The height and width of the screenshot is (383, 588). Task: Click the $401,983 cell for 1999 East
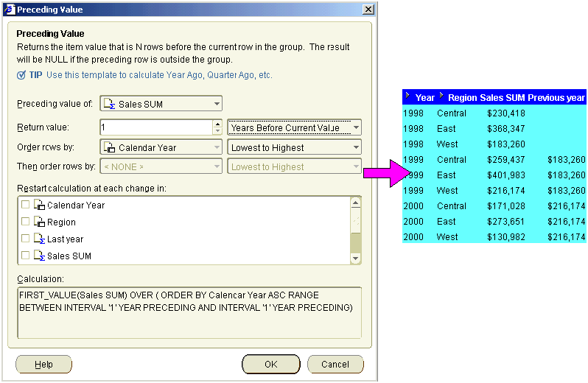(506, 175)
